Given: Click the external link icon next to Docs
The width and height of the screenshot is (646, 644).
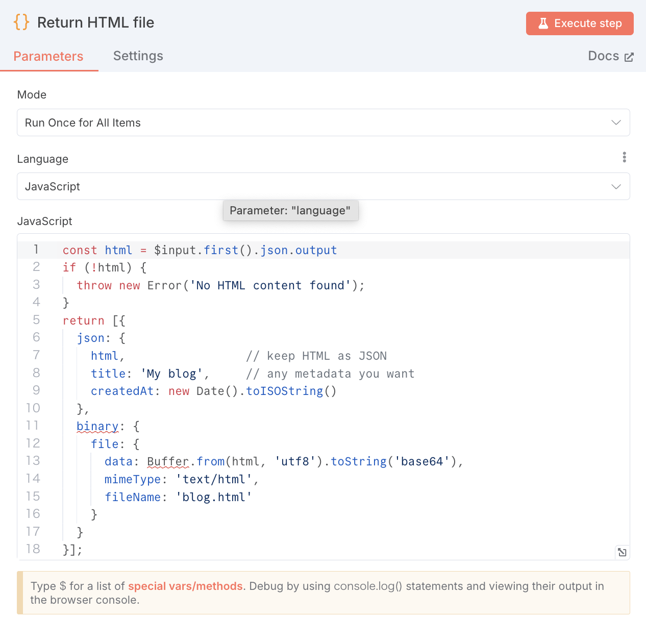Looking at the screenshot, I should coord(629,57).
